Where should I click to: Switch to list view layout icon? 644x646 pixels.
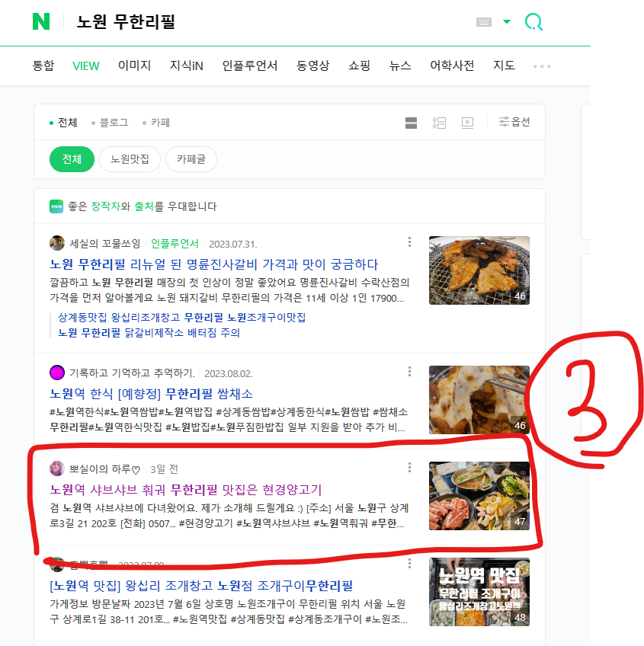point(439,123)
